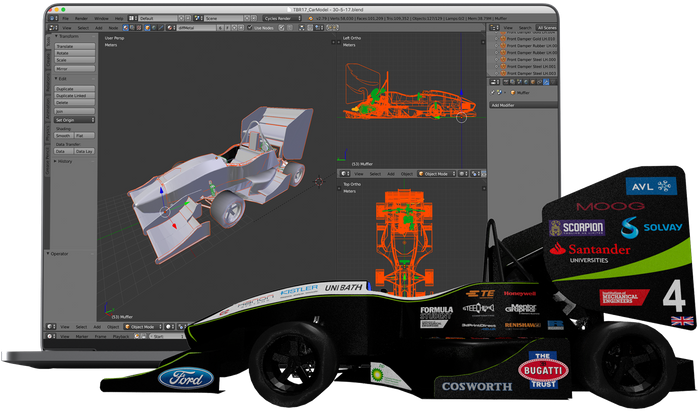Screen dimensions: 699x412
Task: Open the Cycles Render engine dropdown
Action: point(282,18)
